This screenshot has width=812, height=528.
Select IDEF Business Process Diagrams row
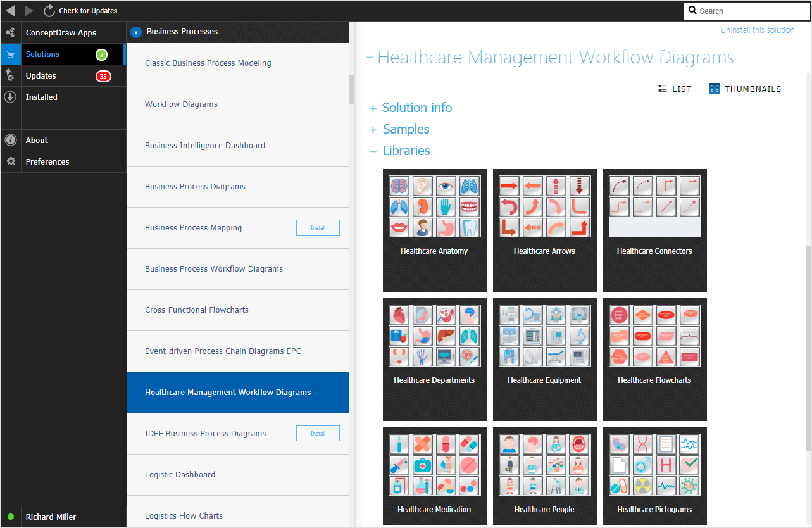point(238,434)
